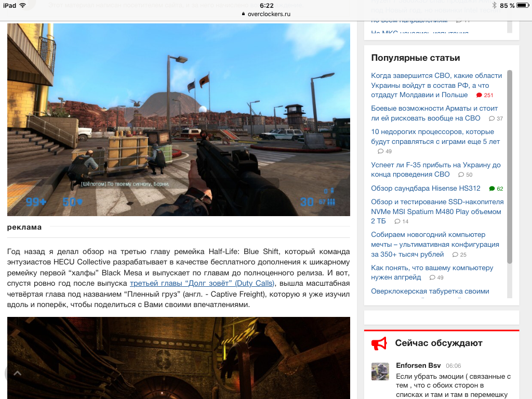Open SSD review 'NVMe MSI Spatium M480 Play'
Screen dimensions: 532x399
[x=437, y=211]
